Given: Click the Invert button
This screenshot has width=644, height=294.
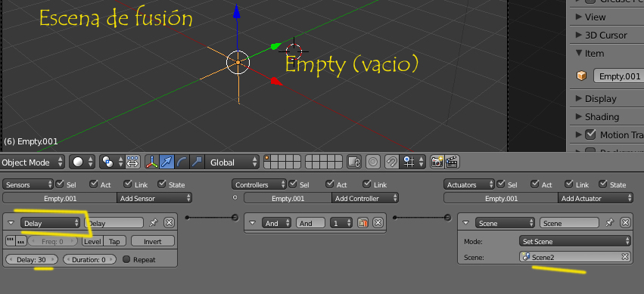Looking at the screenshot, I should click(x=153, y=241).
